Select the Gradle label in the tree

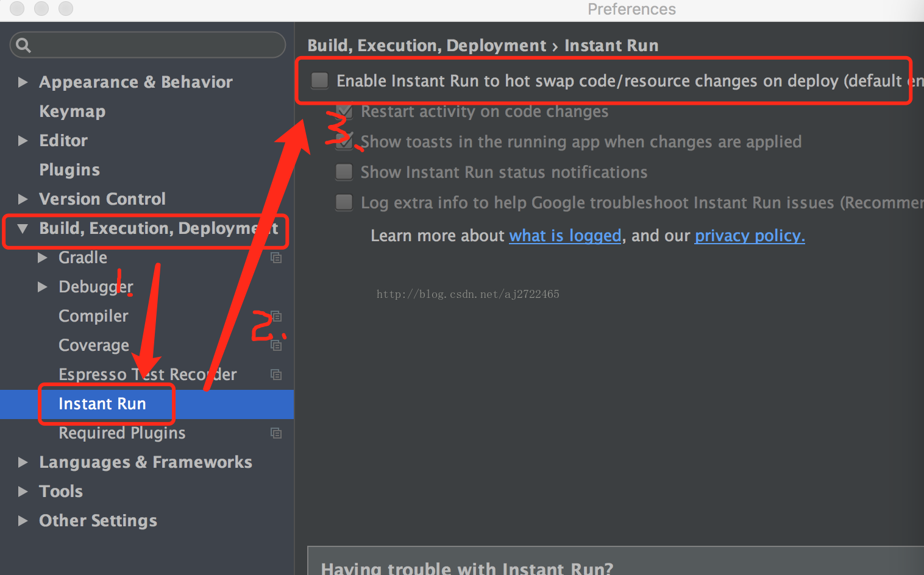coord(83,258)
